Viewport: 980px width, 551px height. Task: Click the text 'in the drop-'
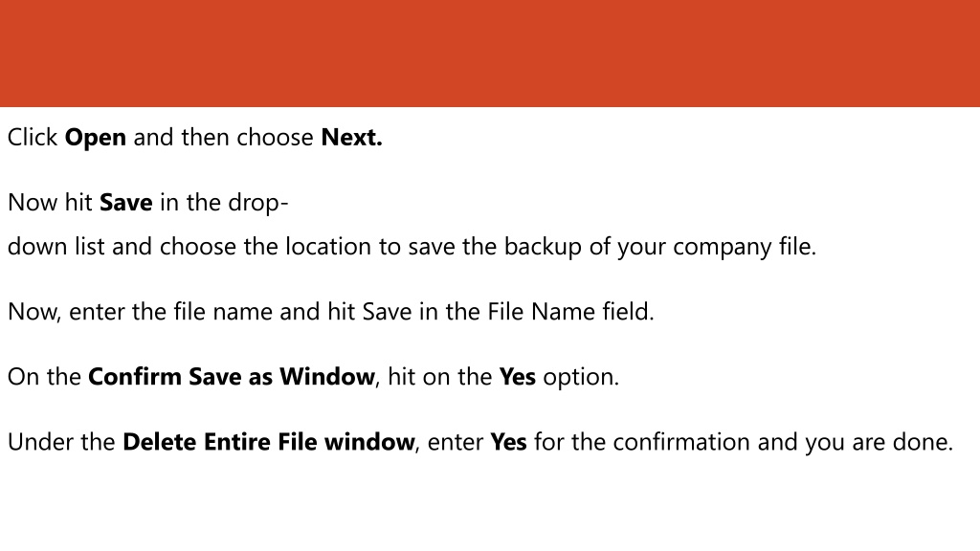(x=224, y=203)
